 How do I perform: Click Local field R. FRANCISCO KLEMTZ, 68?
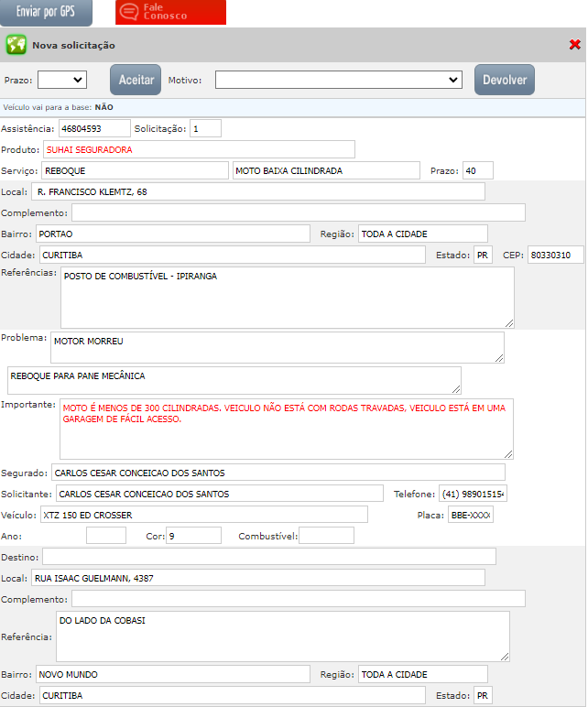[x=258, y=191]
